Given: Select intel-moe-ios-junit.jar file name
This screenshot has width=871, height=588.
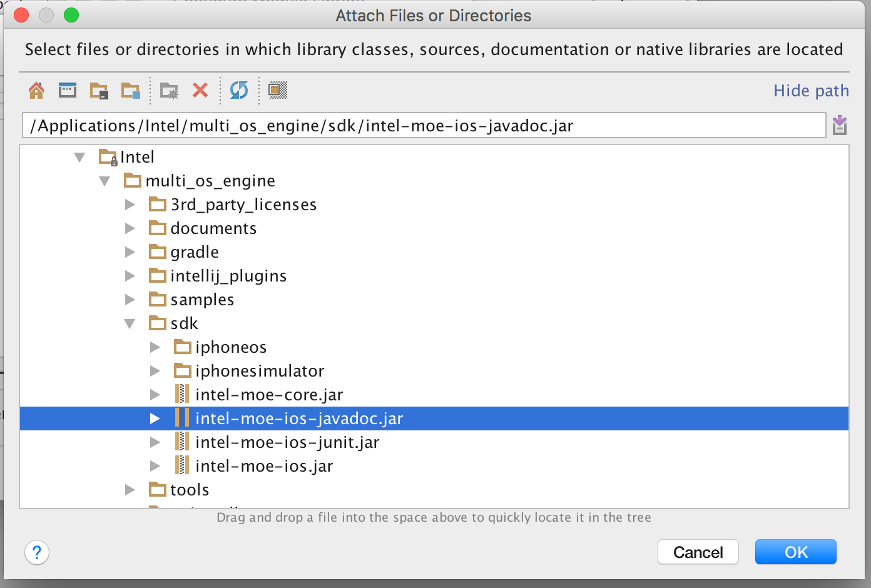Looking at the screenshot, I should click(x=287, y=442).
